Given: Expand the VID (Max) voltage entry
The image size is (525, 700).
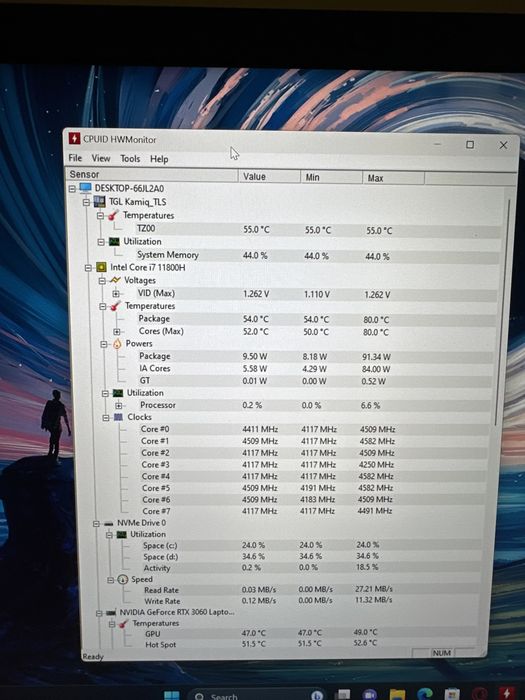Looking at the screenshot, I should click(116, 294).
